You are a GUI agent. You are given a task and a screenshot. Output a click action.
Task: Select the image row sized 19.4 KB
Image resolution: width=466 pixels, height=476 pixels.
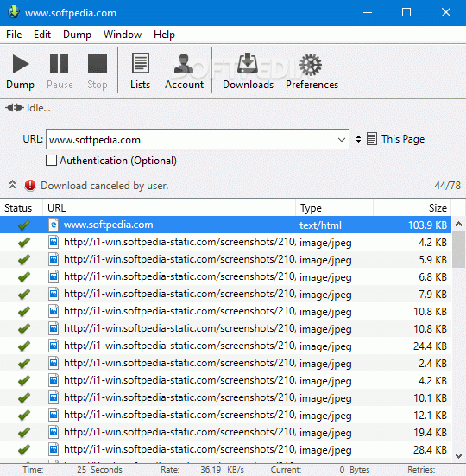coord(225,433)
